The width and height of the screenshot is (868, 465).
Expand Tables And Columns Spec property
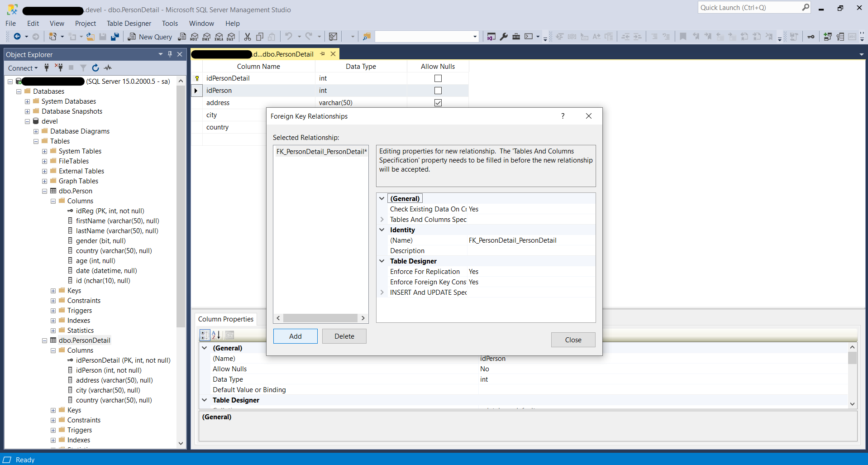tap(382, 220)
